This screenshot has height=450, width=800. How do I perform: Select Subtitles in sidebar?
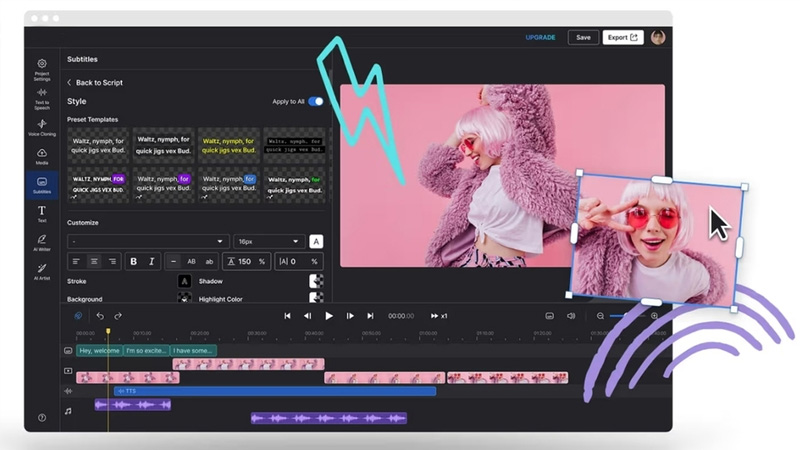coord(42,185)
